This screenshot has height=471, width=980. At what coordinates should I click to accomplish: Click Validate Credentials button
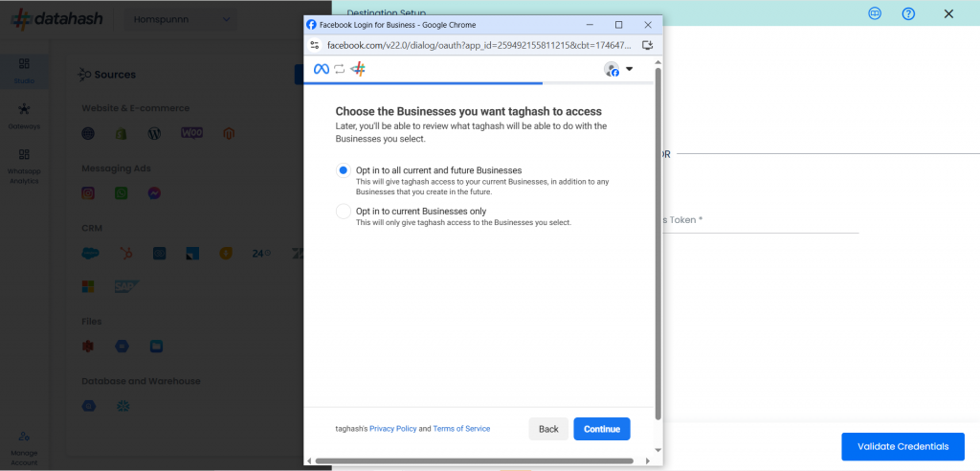click(x=902, y=447)
